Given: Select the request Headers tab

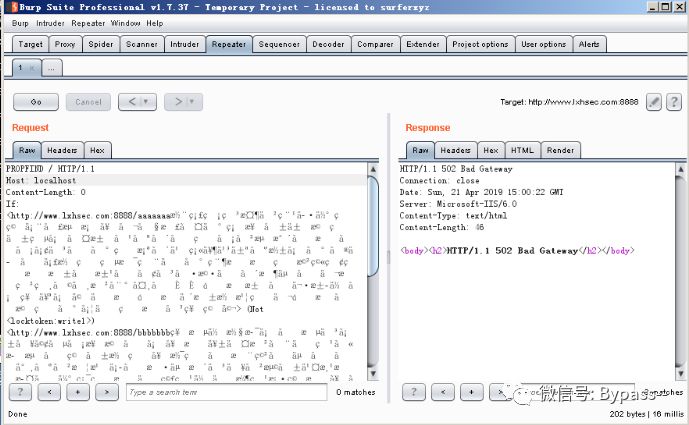Looking at the screenshot, I should (62, 150).
